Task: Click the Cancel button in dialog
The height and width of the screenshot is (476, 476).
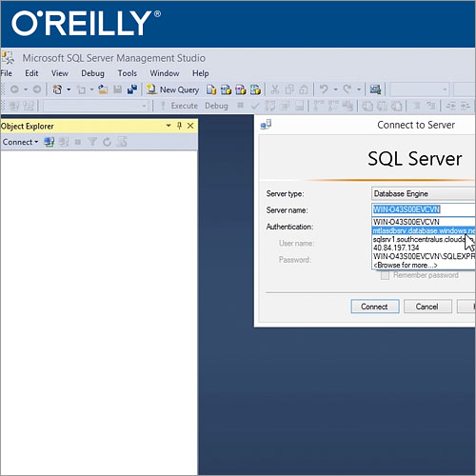Action: pos(427,307)
